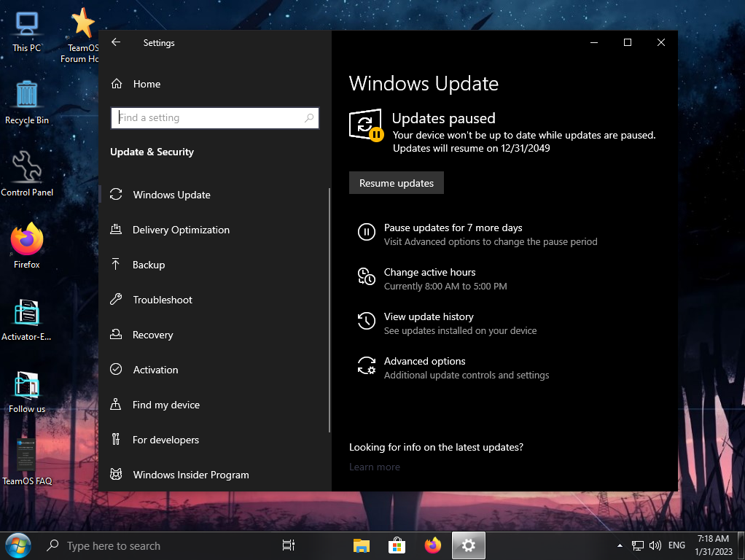Click the back arrow in Settings

tap(116, 42)
